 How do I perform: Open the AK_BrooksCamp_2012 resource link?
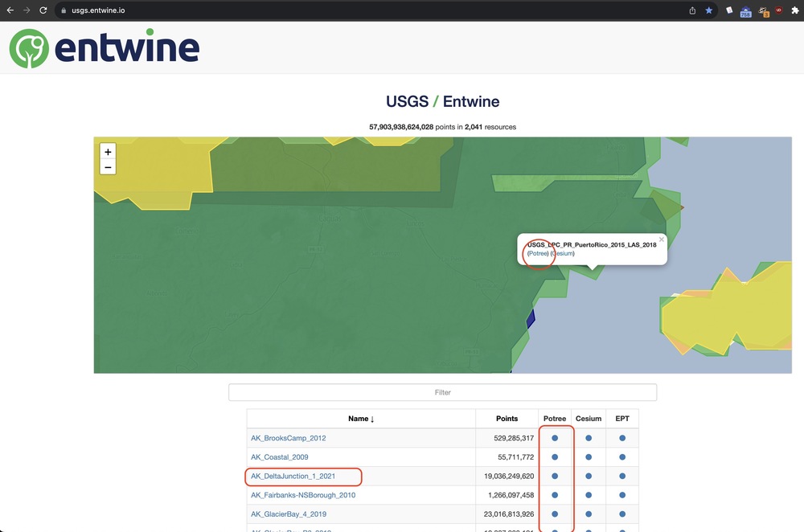(x=288, y=438)
